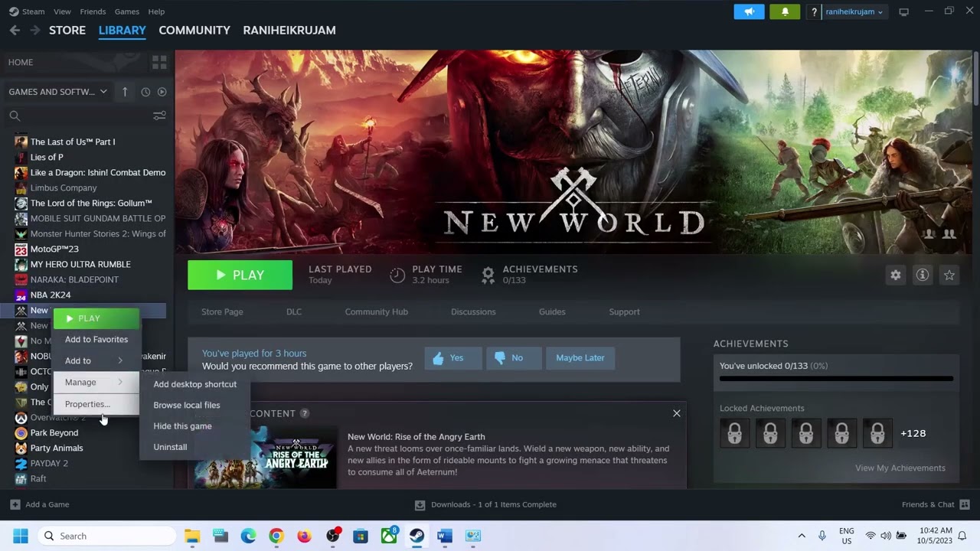Open Google Chrome from taskbar
Screen dimensions: 980x551
point(276,536)
